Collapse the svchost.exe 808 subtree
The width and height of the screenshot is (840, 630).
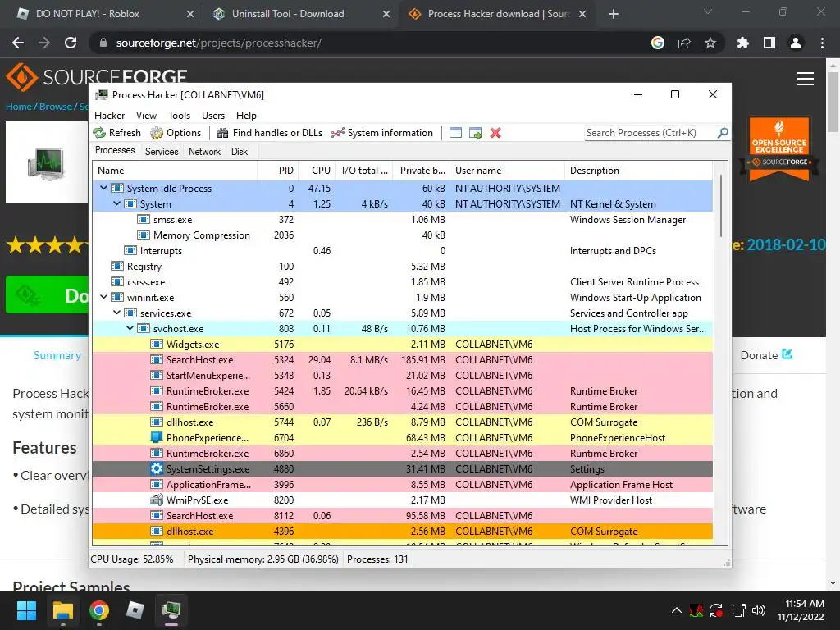[x=130, y=328]
